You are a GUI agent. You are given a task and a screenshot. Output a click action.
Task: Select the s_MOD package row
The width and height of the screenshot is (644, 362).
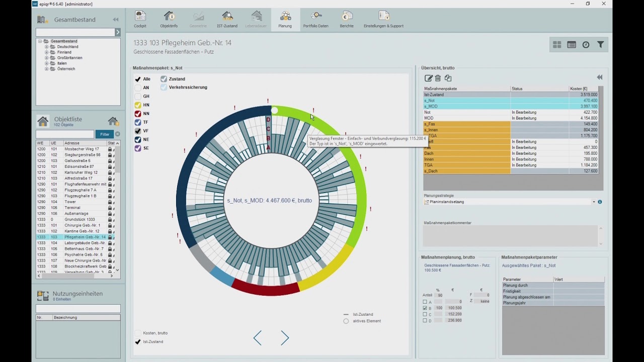[511, 106]
